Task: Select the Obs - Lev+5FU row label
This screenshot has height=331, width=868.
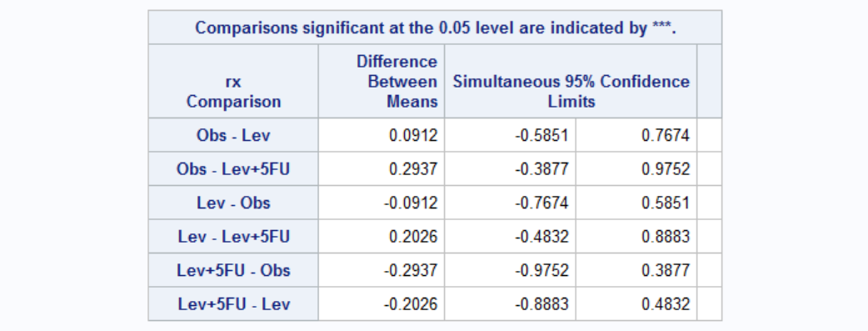Action: click(x=233, y=169)
